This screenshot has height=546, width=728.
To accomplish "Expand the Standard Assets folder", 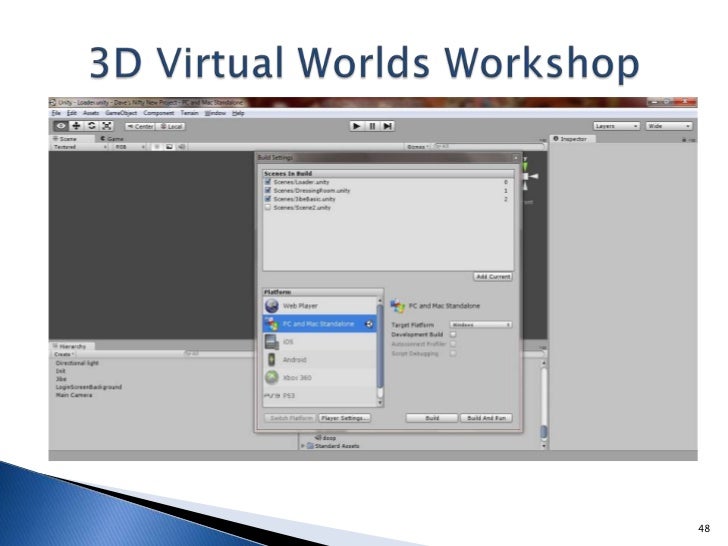I will pyautogui.click(x=303, y=446).
